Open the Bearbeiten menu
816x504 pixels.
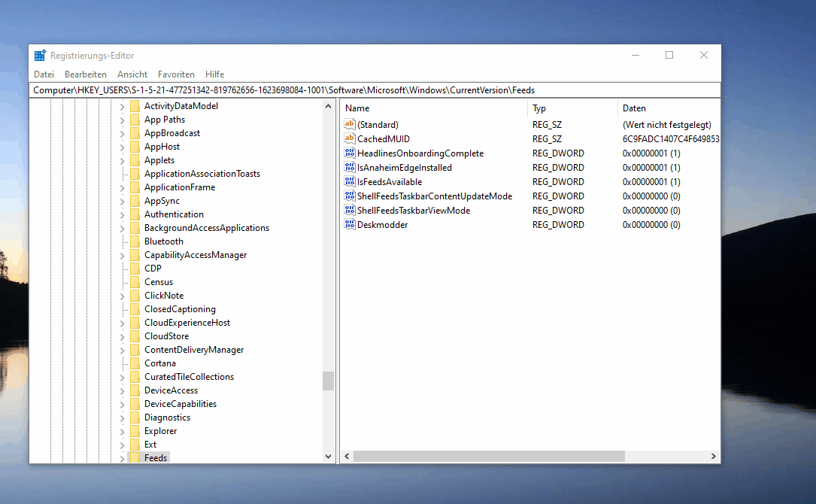85,74
